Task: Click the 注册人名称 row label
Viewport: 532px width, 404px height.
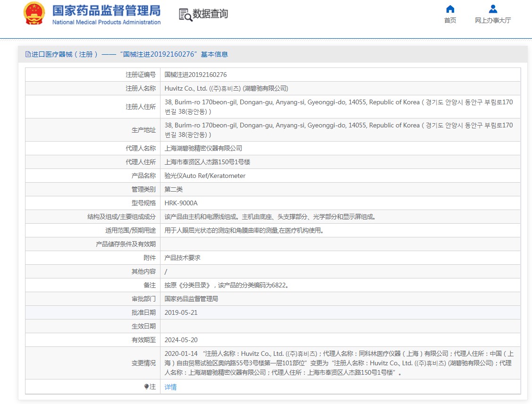Action: click(x=141, y=89)
